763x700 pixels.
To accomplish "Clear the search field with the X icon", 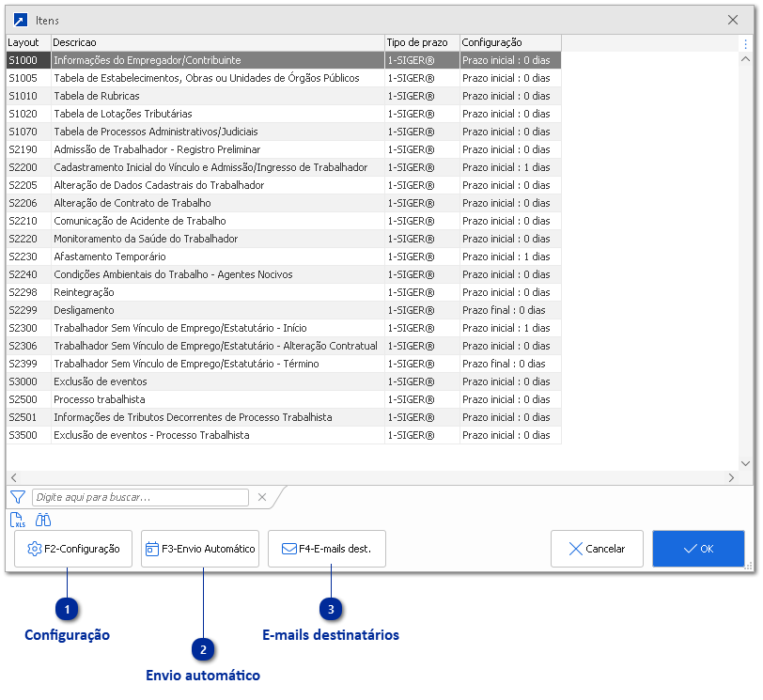I will tap(261, 497).
